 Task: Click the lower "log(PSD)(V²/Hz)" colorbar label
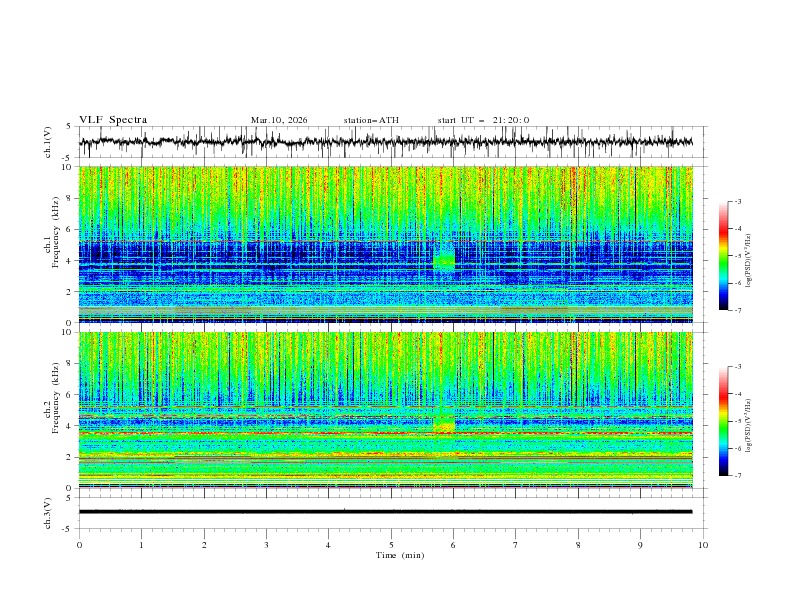(x=748, y=425)
